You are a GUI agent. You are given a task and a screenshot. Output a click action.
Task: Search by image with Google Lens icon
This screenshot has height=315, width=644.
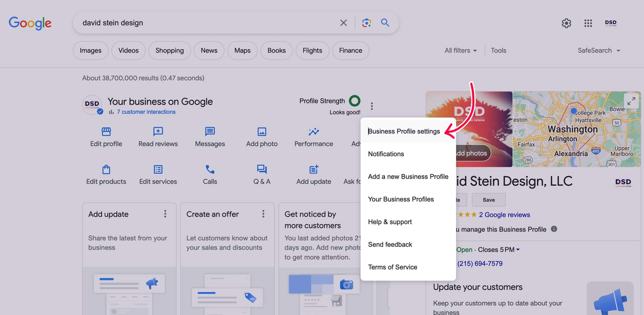(366, 23)
